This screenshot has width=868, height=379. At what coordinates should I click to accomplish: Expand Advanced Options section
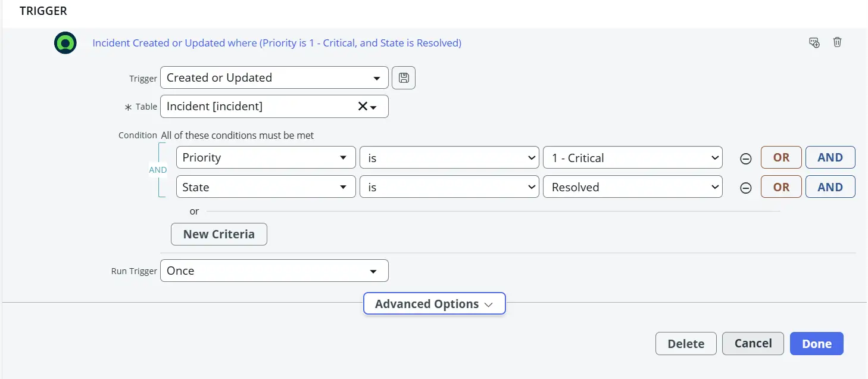[x=434, y=304]
